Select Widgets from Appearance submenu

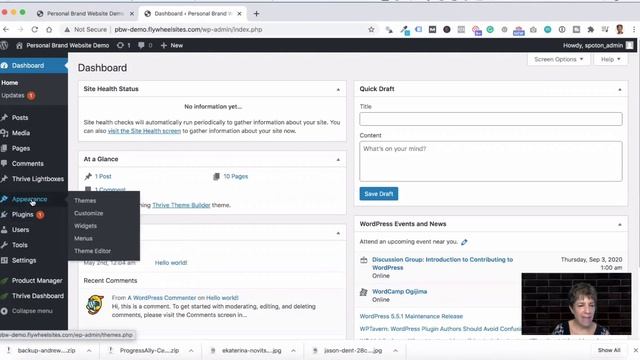tap(85, 226)
